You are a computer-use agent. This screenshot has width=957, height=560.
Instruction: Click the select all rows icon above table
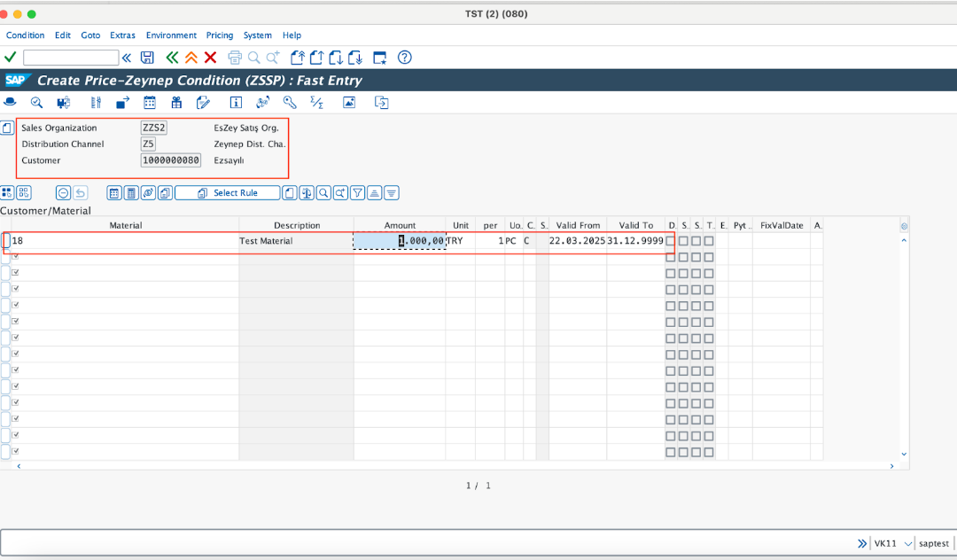click(x=7, y=193)
